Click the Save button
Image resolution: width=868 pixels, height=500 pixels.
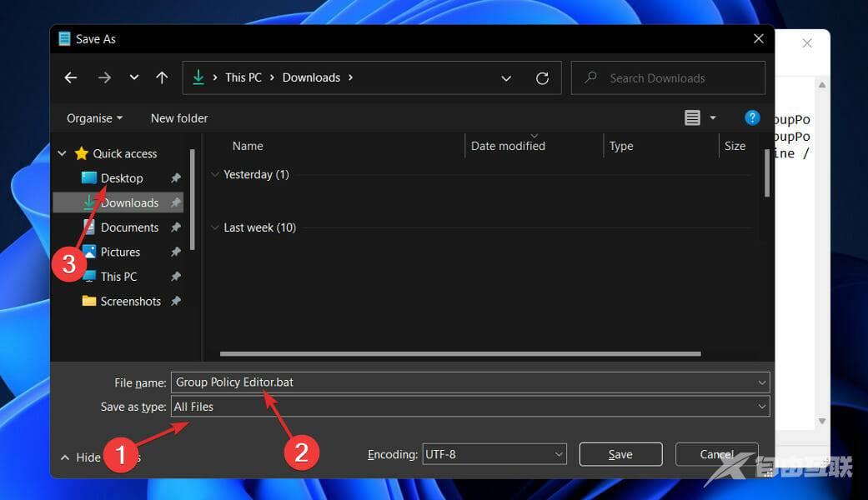[620, 454]
